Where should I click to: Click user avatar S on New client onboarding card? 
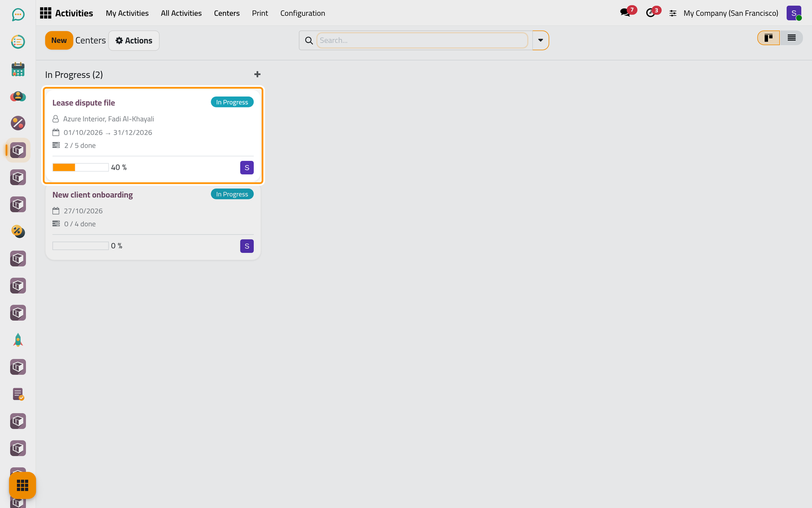click(x=247, y=246)
